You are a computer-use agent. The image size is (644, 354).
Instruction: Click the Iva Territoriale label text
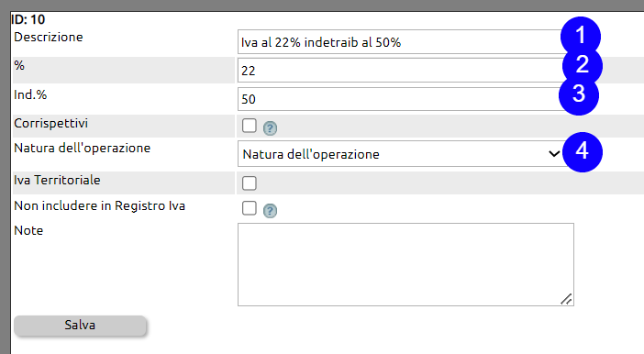click(57, 180)
